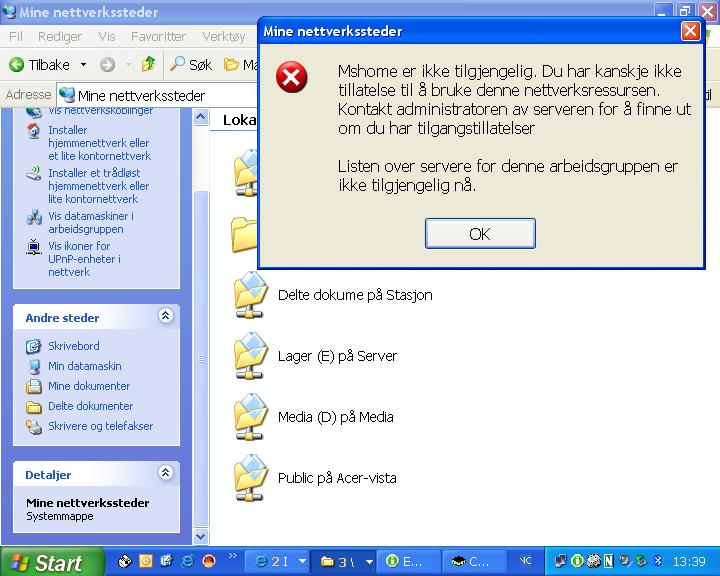Switch to the E... taskbar button
Viewport: 720px width, 576px height.
click(408, 561)
